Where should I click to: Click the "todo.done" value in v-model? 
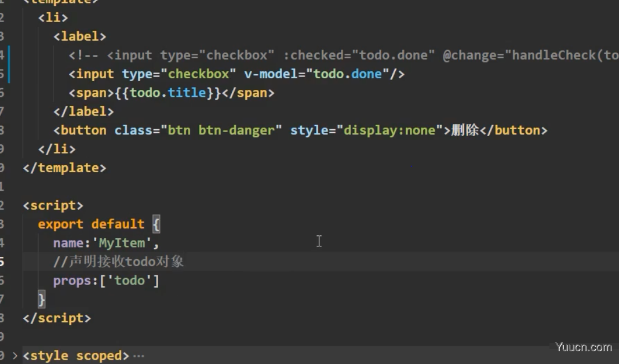347,74
